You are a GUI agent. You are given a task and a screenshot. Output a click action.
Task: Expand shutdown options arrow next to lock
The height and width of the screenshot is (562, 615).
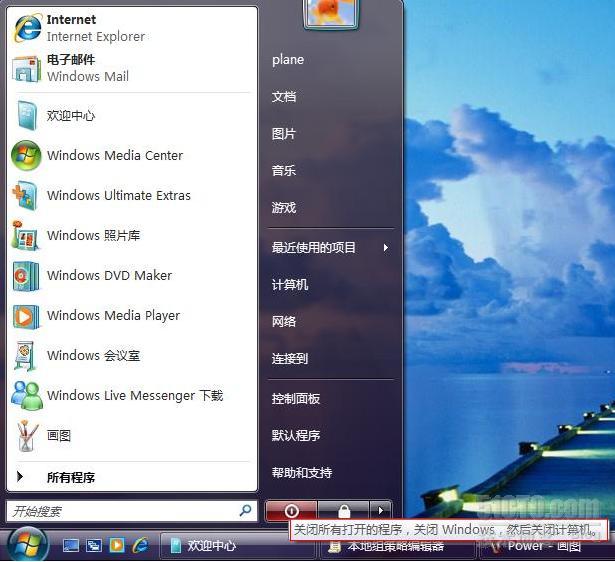[x=380, y=511]
